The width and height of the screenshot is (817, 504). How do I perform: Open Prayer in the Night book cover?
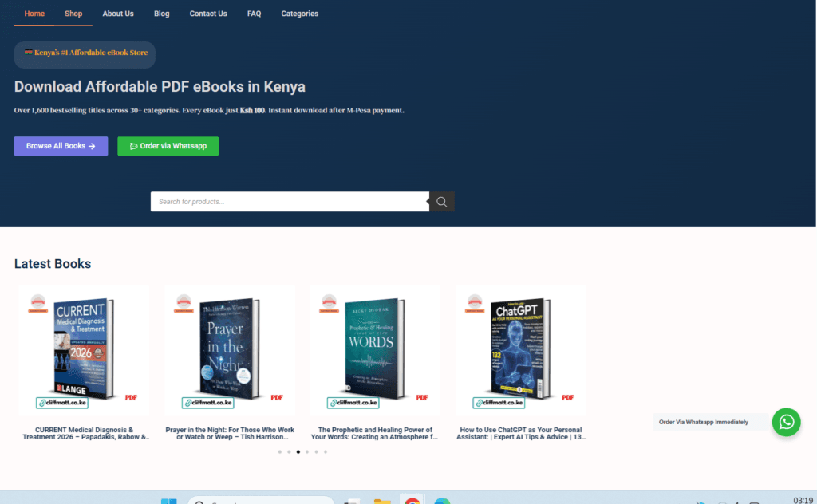click(230, 350)
